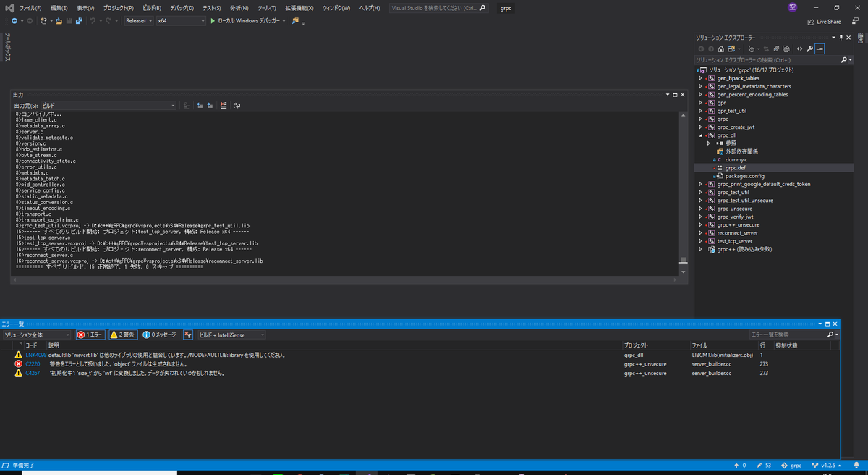Click the user account avatar icon
868x475 pixels.
[791, 7]
